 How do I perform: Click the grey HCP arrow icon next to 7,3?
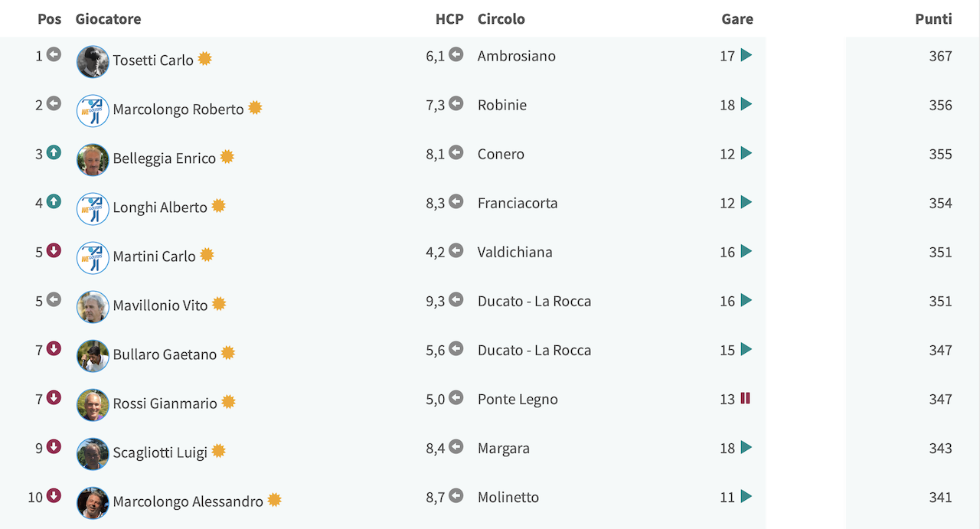(x=456, y=103)
